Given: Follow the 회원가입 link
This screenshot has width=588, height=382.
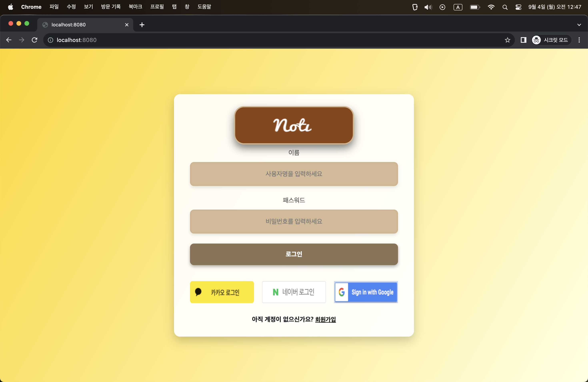Looking at the screenshot, I should 325,319.
